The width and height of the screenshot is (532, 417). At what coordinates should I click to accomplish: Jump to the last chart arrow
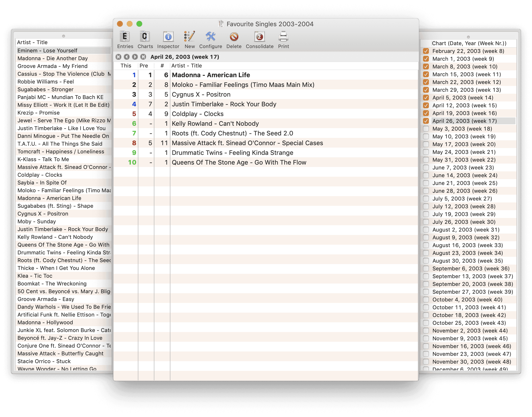coord(143,57)
